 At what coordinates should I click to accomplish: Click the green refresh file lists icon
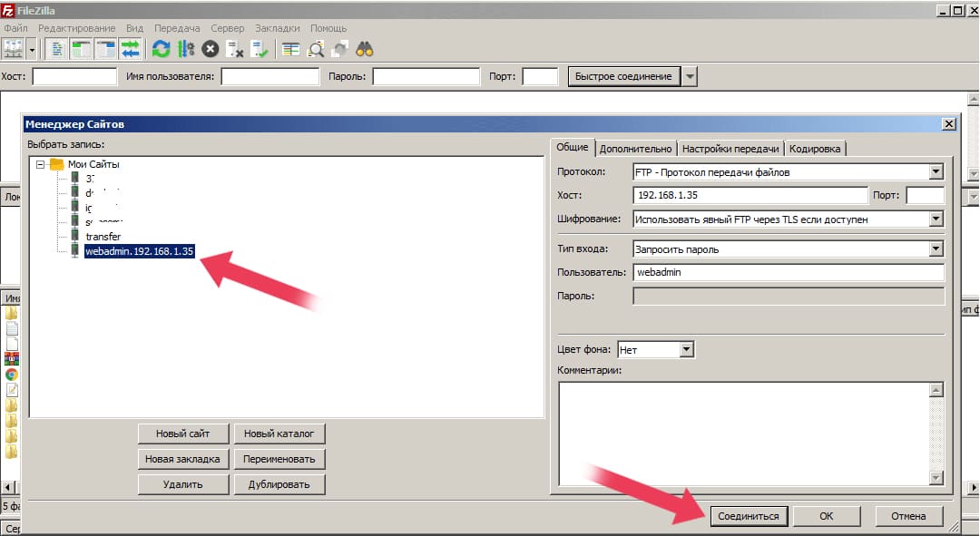pos(162,49)
